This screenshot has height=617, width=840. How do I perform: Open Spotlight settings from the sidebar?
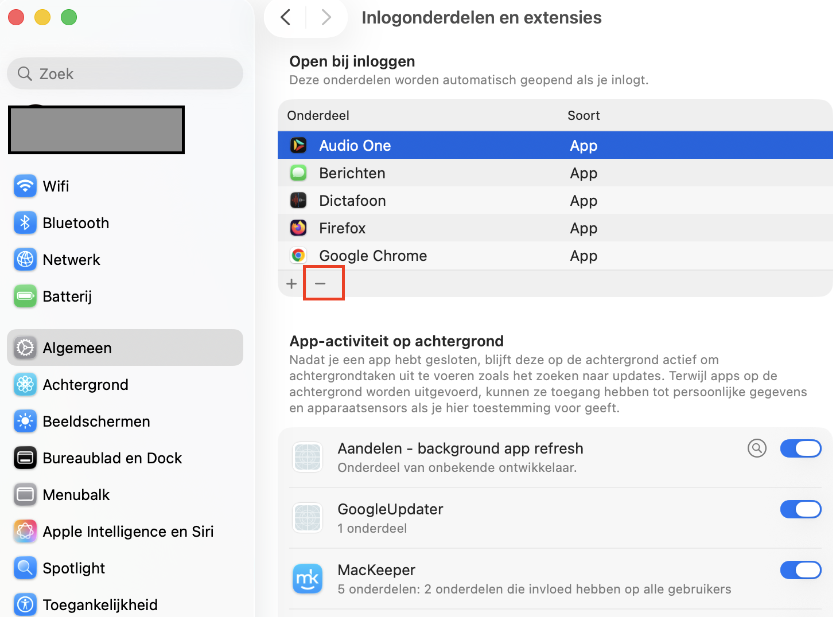tap(73, 568)
